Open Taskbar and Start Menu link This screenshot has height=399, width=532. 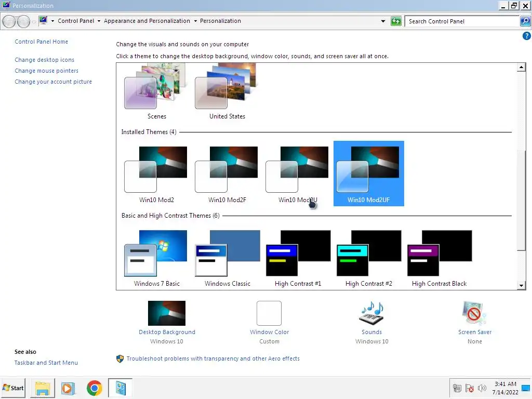(x=46, y=362)
